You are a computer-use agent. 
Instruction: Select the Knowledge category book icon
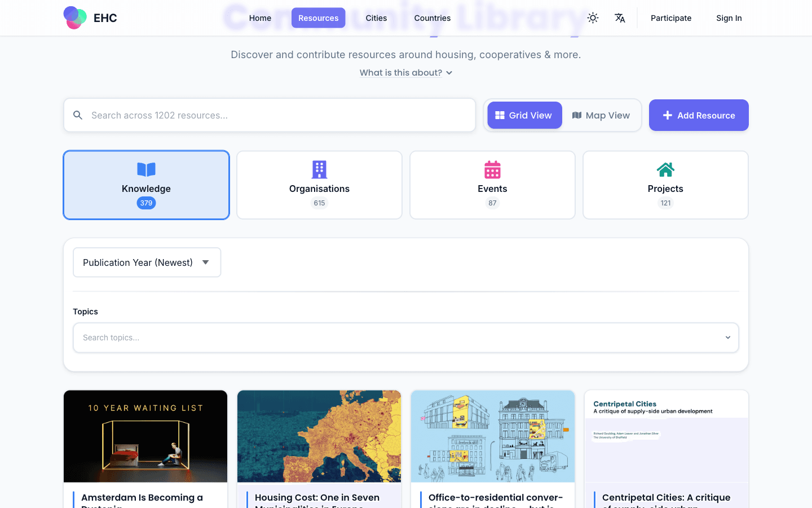(x=146, y=169)
